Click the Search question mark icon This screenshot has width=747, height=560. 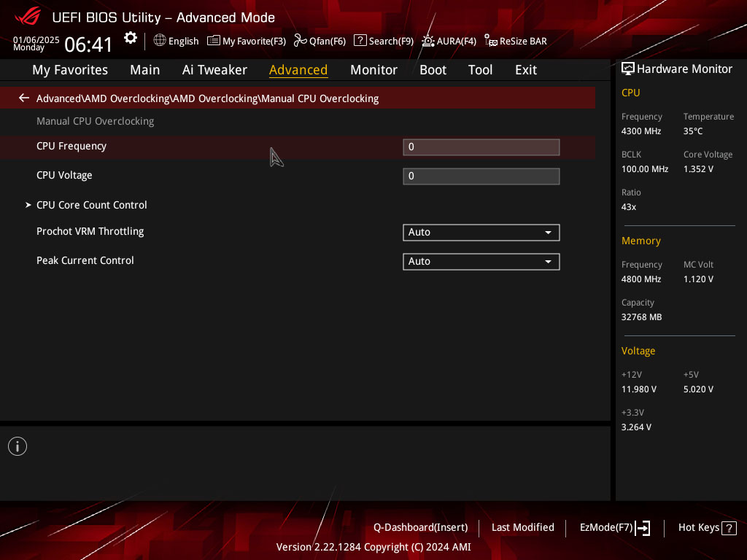(x=360, y=41)
